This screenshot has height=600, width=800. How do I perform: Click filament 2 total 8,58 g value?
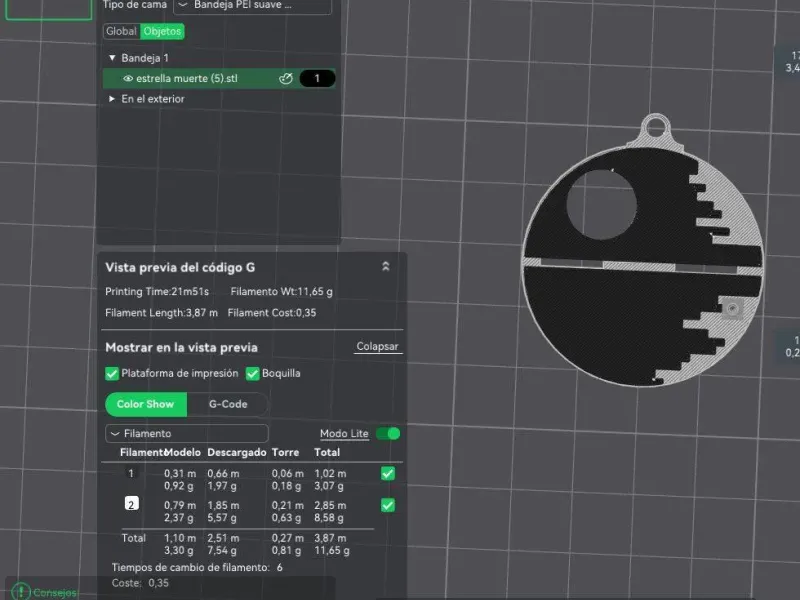click(x=329, y=518)
